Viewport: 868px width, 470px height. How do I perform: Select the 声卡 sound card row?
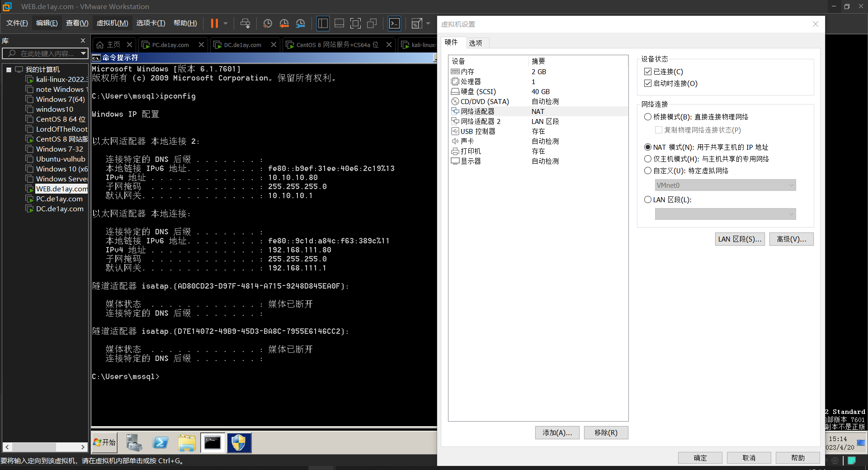coord(538,141)
